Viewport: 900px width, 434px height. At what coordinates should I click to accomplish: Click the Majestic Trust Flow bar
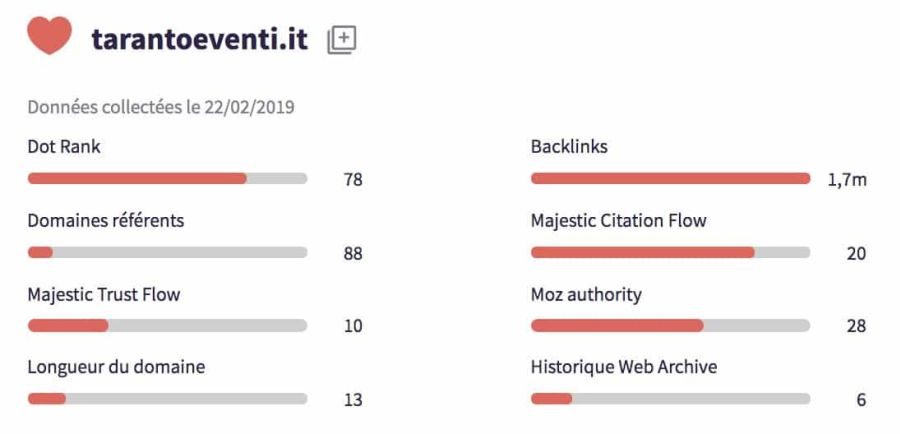[x=167, y=326]
